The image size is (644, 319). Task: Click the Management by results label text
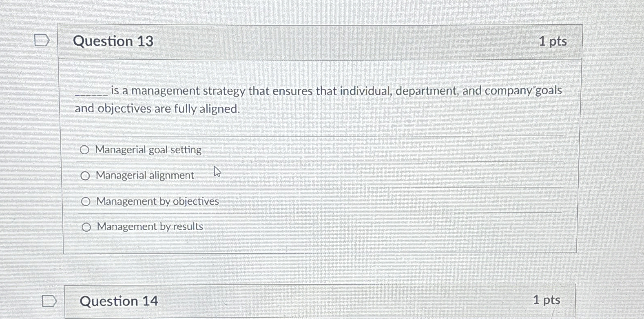coord(149,226)
